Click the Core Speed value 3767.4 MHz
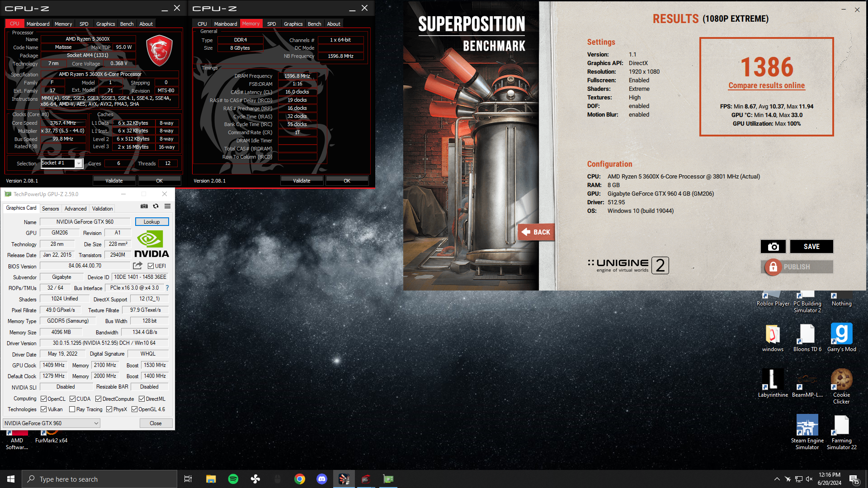868x488 pixels. [63, 123]
